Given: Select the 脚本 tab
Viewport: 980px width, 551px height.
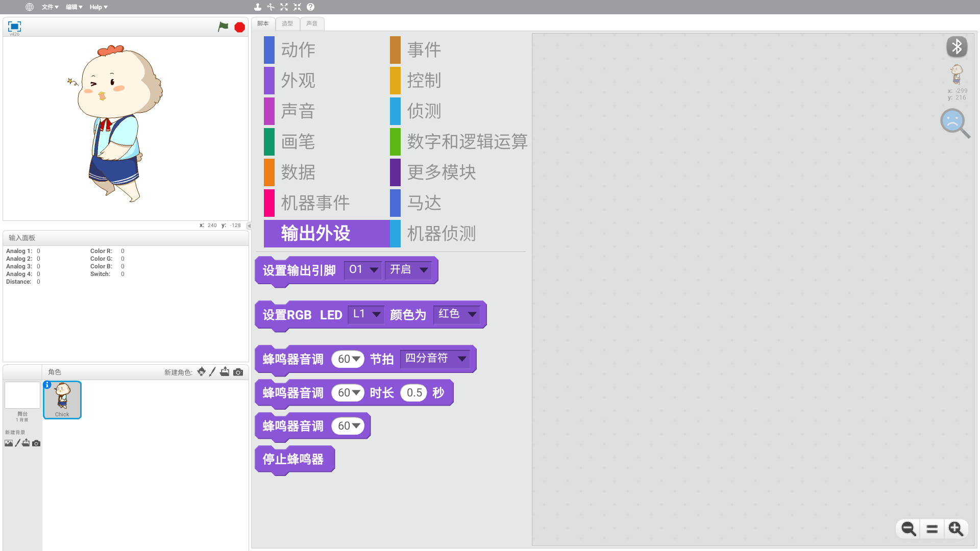Looking at the screenshot, I should pos(263,23).
